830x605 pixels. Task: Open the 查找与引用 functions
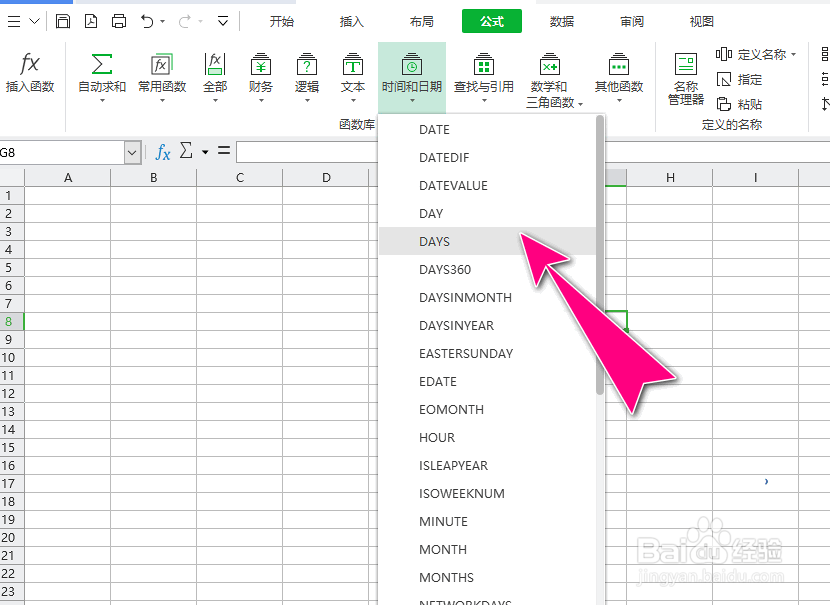coord(484,77)
